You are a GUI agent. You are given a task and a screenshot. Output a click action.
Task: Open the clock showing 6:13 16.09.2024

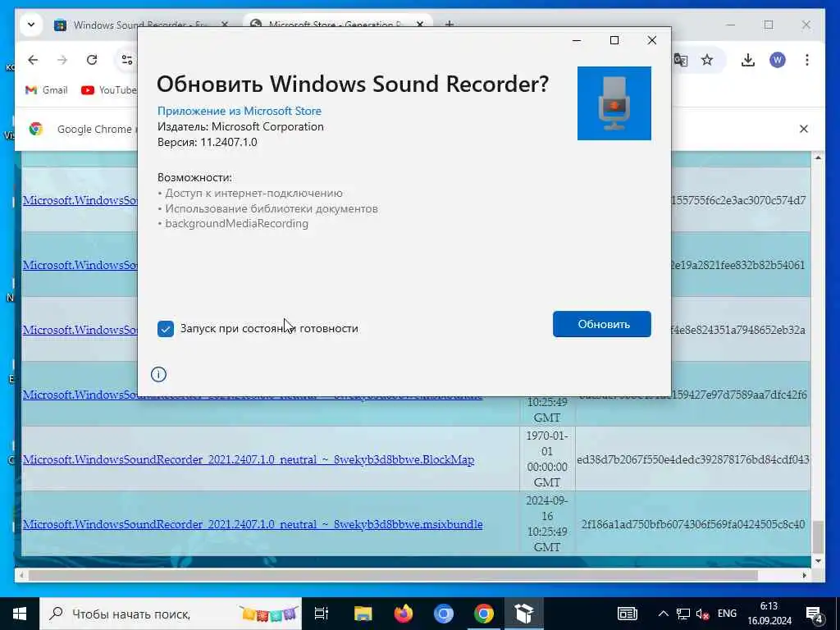click(769, 614)
